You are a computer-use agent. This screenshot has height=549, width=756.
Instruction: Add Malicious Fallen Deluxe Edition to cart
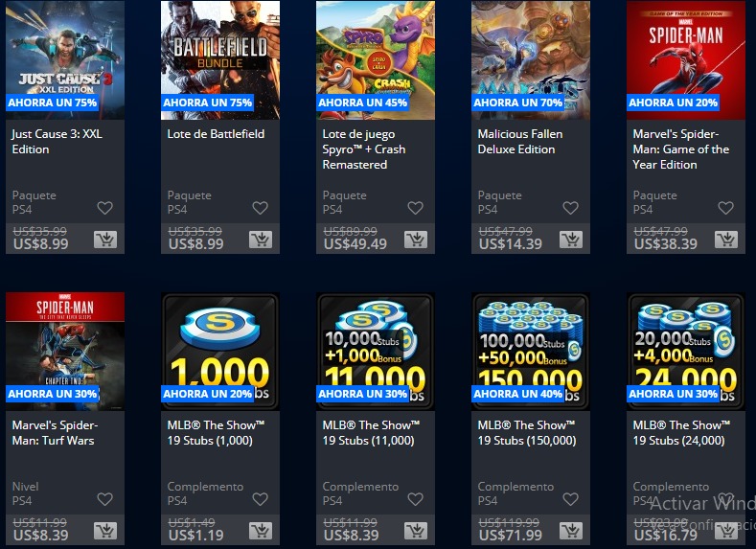click(x=571, y=240)
